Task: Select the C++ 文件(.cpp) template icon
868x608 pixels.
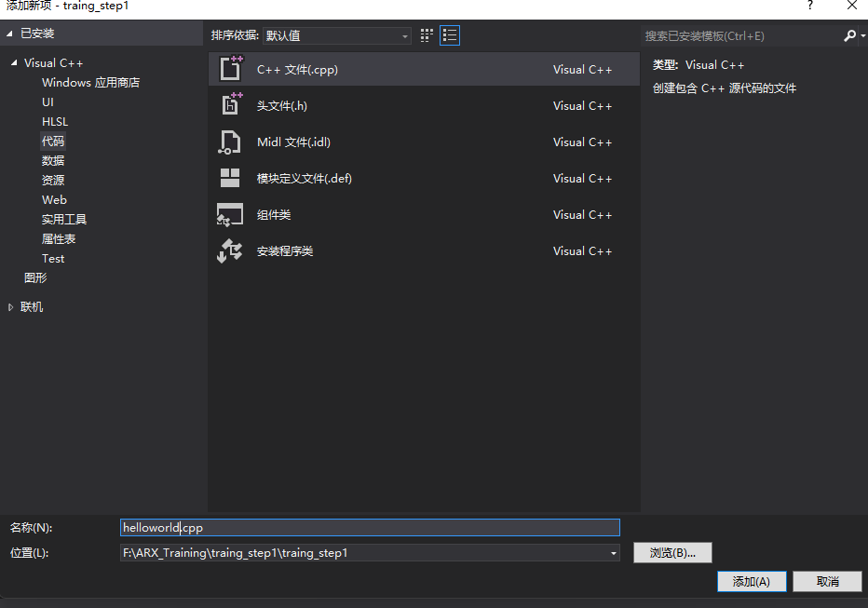Action: click(x=229, y=68)
